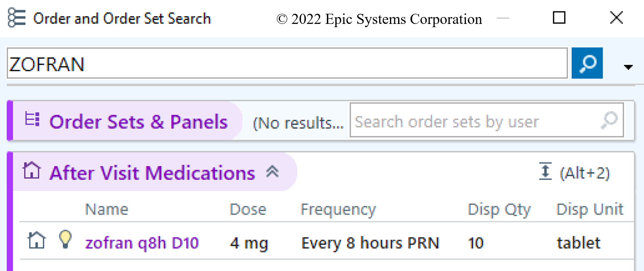Image resolution: width=644 pixels, height=271 pixels.
Task: Click the After Visit Medications house icon
Action: [32, 171]
